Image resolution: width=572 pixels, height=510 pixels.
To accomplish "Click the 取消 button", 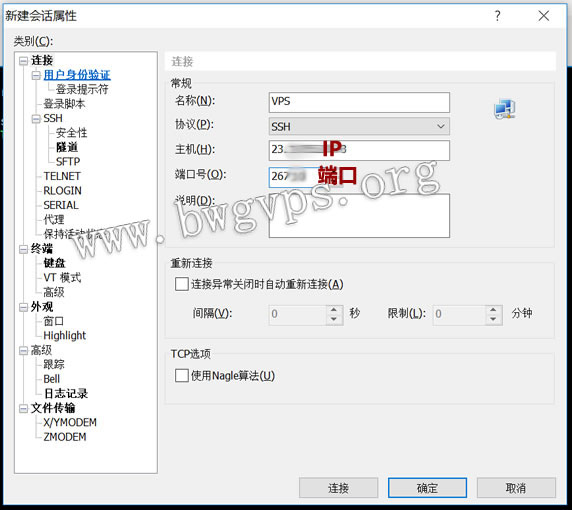I will [x=516, y=488].
